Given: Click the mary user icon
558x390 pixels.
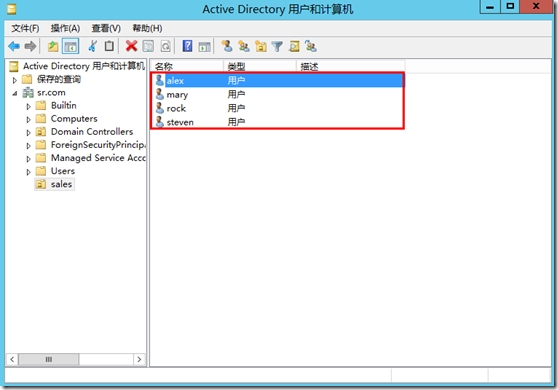Looking at the screenshot, I should click(160, 94).
